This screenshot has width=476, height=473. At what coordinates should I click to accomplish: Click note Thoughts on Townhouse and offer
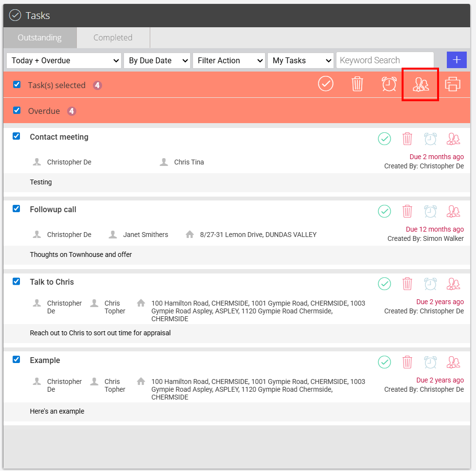point(81,255)
